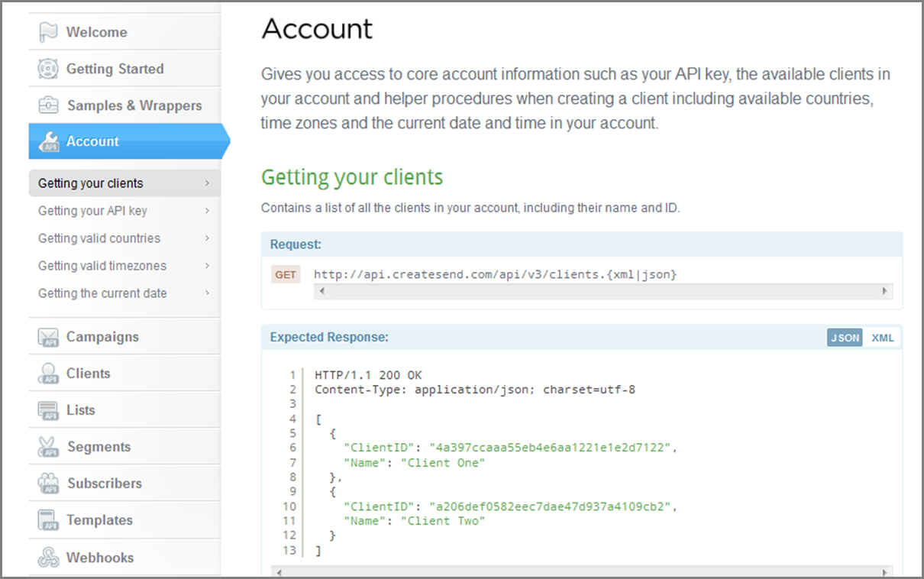Image resolution: width=924 pixels, height=579 pixels.
Task: Click the request URL text
Action: point(495,274)
